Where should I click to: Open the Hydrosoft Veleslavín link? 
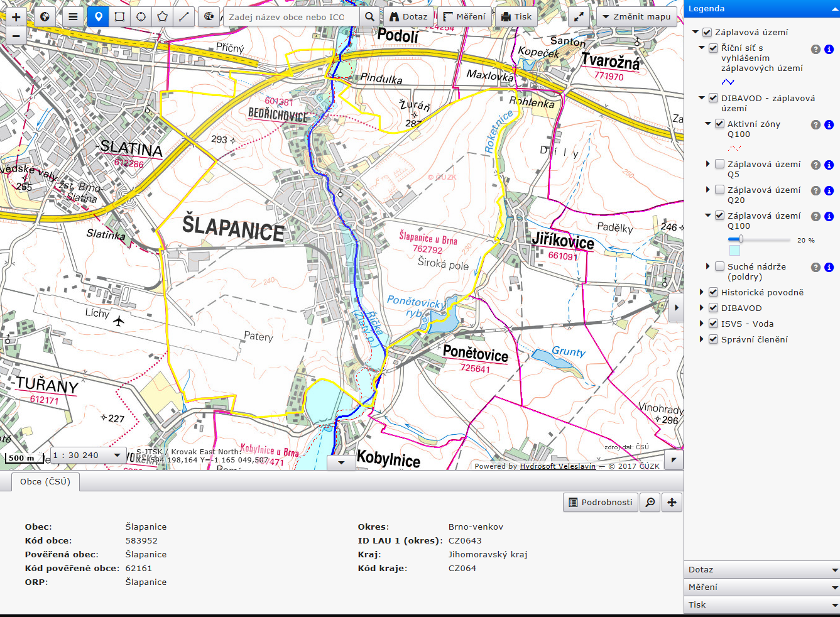[x=558, y=466]
